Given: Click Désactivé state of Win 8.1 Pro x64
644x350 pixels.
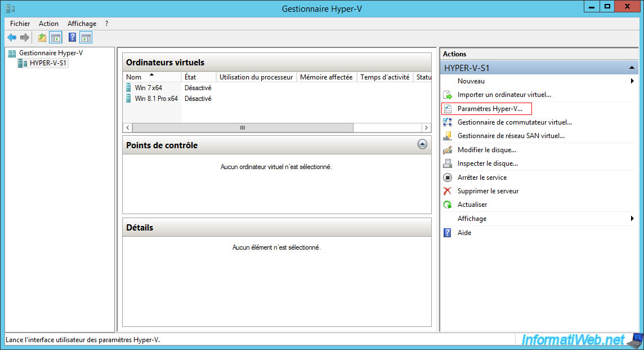Looking at the screenshot, I should pyautogui.click(x=198, y=99).
